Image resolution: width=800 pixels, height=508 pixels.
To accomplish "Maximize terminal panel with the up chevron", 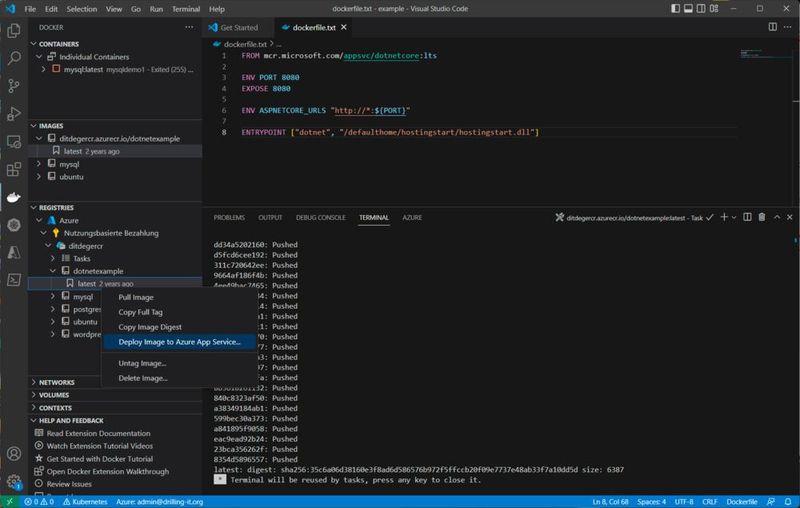I will [x=775, y=217].
